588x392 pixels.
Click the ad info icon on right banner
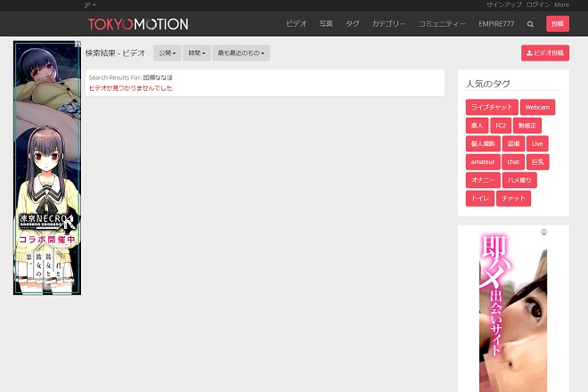pyautogui.click(x=543, y=232)
